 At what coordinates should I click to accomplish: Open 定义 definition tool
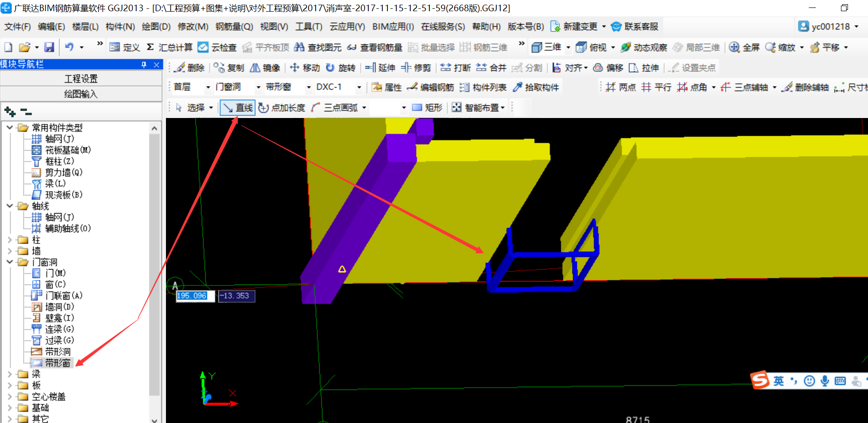[x=124, y=47]
